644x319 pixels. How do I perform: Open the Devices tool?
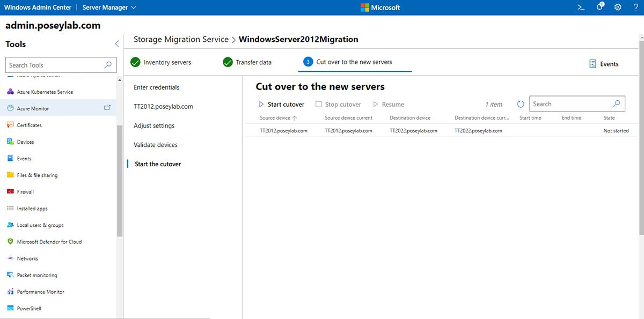click(x=29, y=142)
